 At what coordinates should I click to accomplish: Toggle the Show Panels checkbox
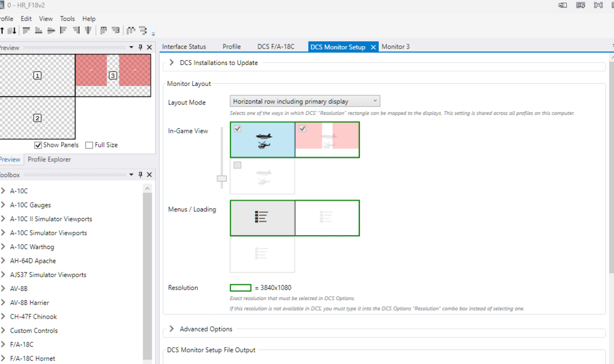pos(38,145)
